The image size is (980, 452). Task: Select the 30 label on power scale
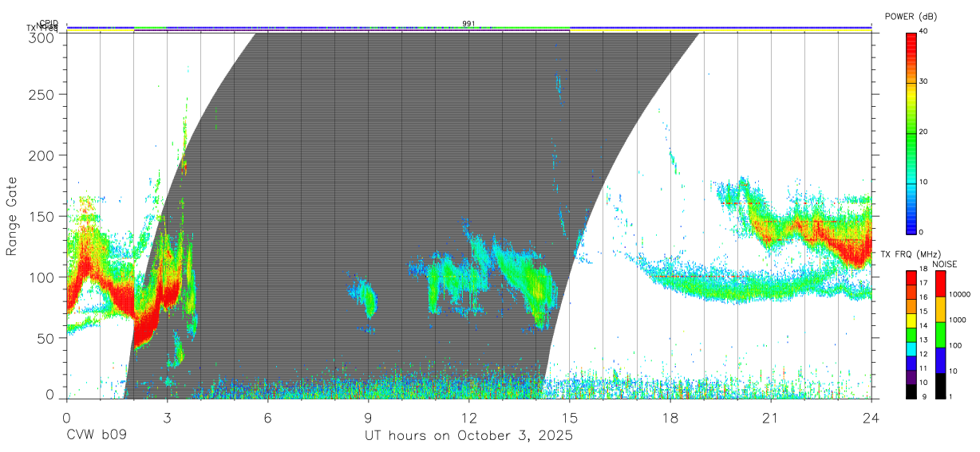pos(923,82)
